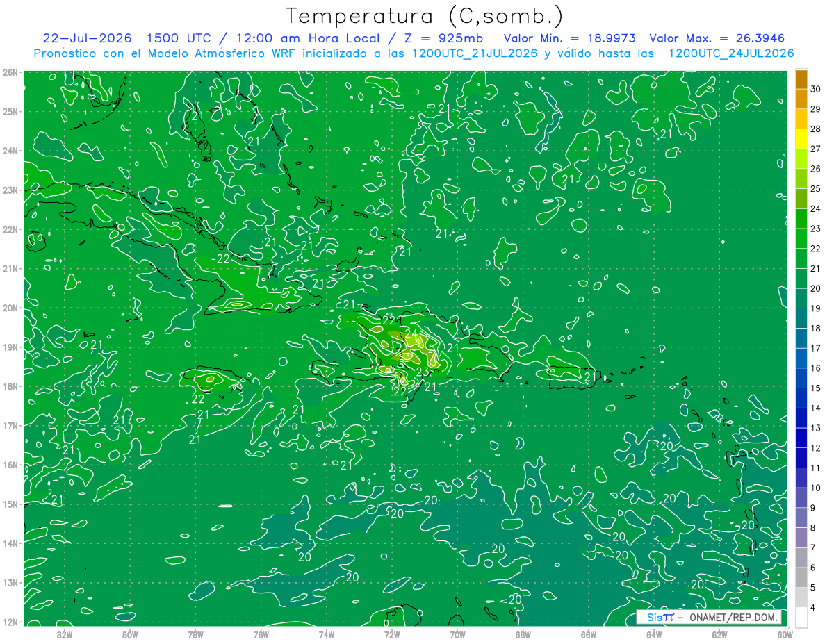The height and width of the screenshot is (644, 834).
Task: Select the forecast date "22-Jul-2026"
Action: click(x=87, y=38)
